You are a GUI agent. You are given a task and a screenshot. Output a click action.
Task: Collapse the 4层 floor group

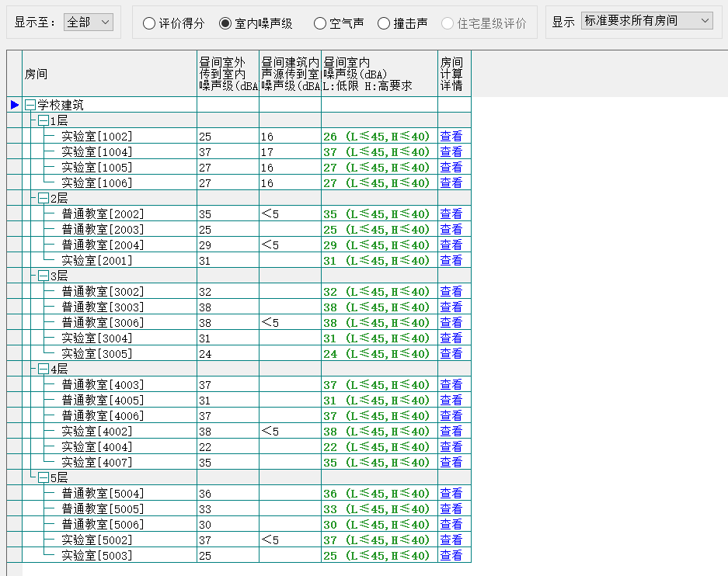coord(44,369)
